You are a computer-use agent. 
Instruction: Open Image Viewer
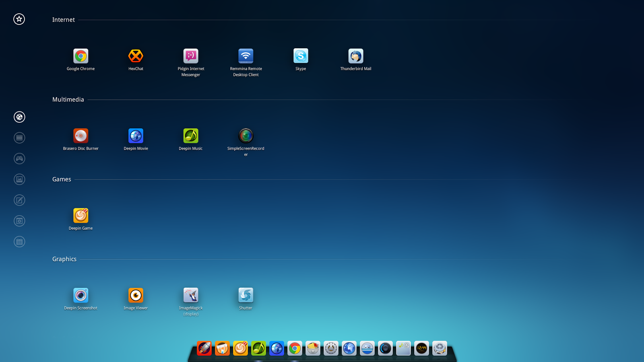tap(136, 296)
